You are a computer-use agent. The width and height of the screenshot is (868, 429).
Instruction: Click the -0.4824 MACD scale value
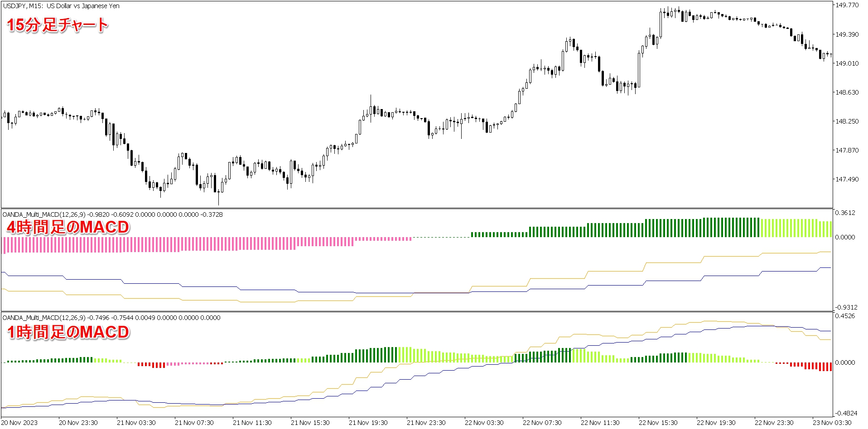846,413
